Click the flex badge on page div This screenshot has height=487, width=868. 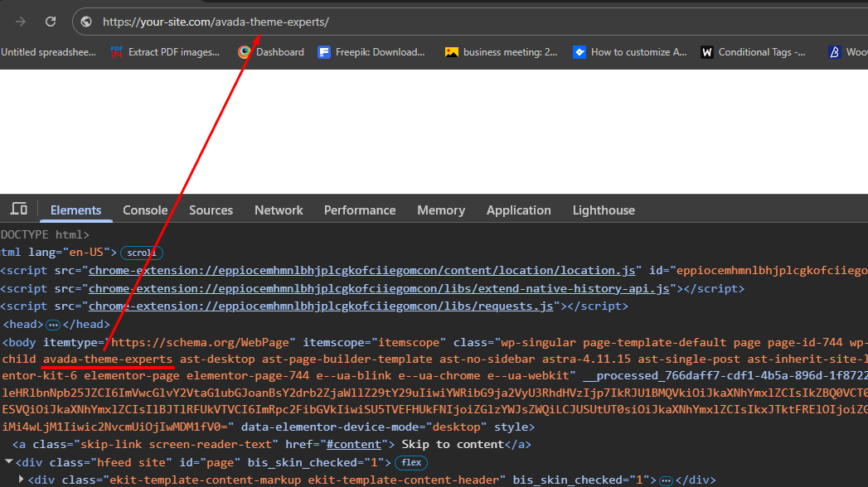point(411,462)
